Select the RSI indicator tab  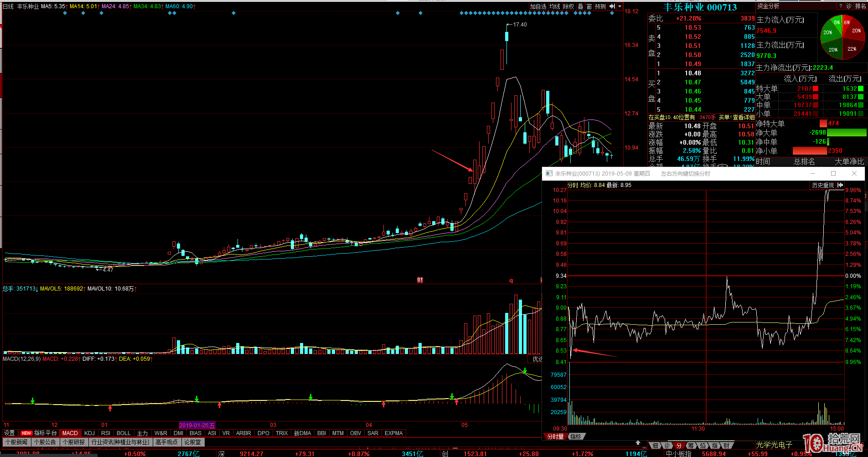[106, 433]
